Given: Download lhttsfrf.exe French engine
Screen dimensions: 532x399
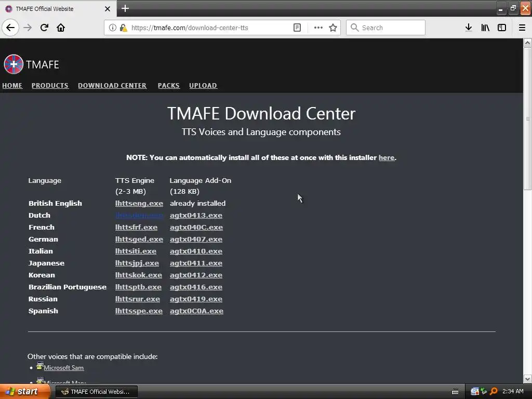Looking at the screenshot, I should click(136, 227).
